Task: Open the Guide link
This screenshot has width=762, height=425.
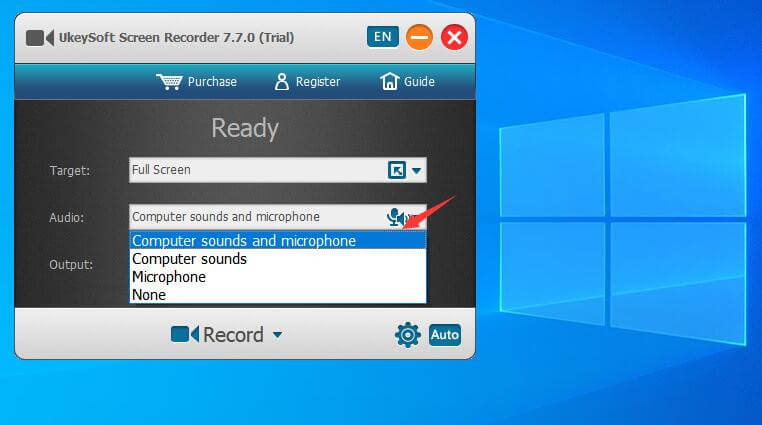Action: pyautogui.click(x=419, y=82)
